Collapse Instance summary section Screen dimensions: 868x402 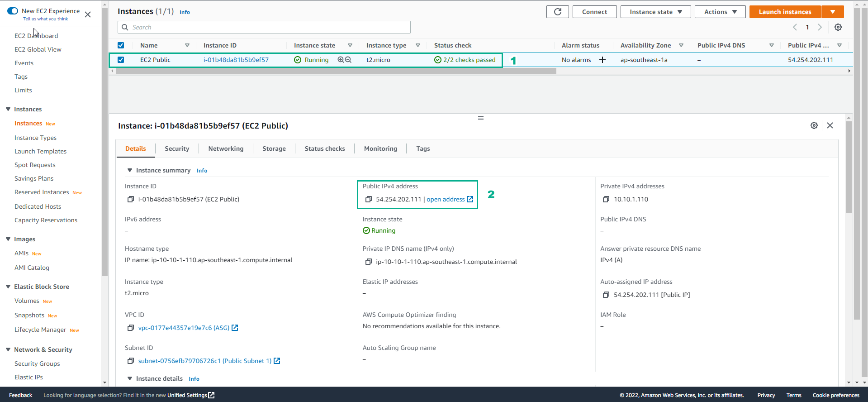pyautogui.click(x=130, y=170)
